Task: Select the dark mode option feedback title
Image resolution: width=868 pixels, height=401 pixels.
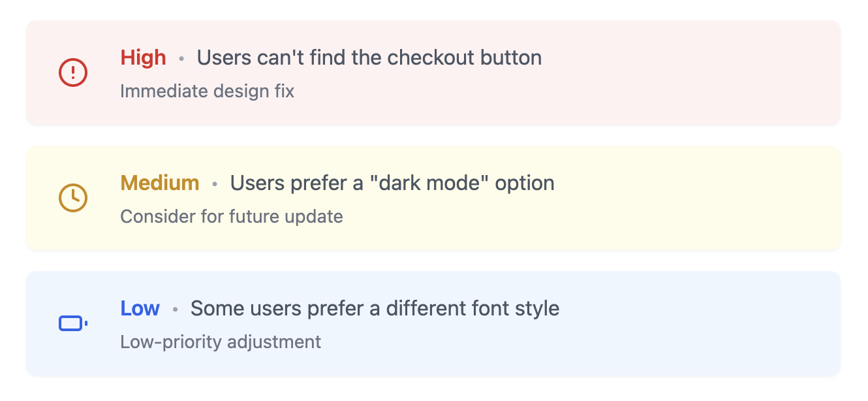Action: point(392,184)
